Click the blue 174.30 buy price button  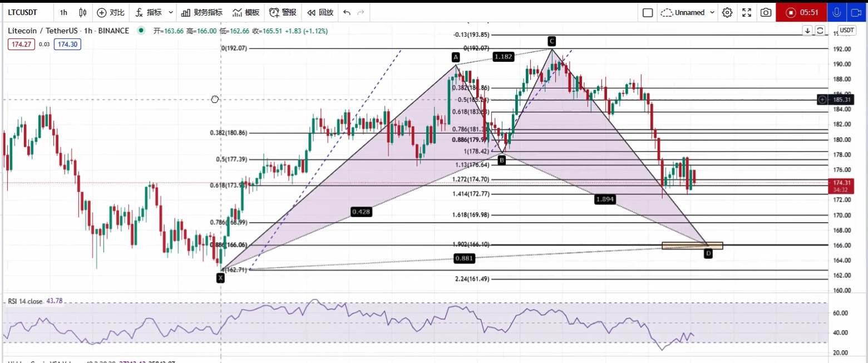(x=67, y=44)
